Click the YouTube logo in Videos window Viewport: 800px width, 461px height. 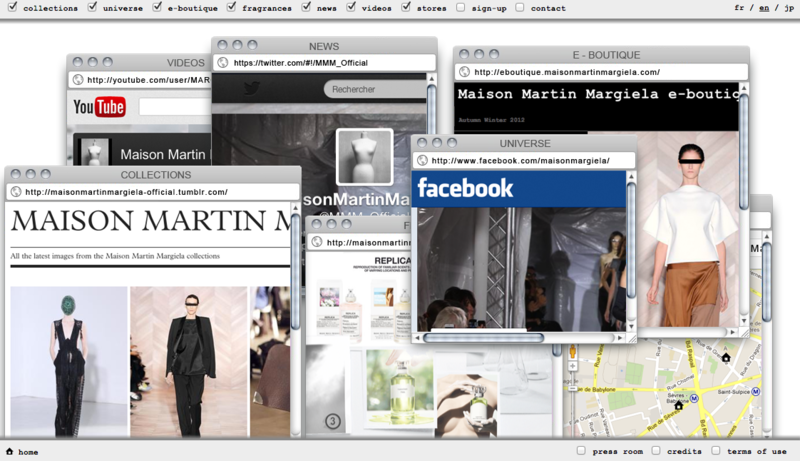[99, 107]
